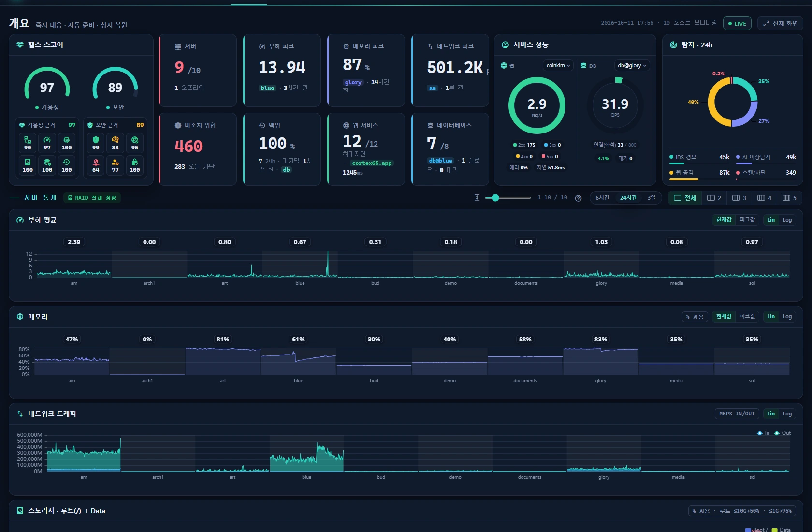The height and width of the screenshot is (532, 812).
Task: Click the speedometer load icon scoring 97
Action: coord(47,140)
